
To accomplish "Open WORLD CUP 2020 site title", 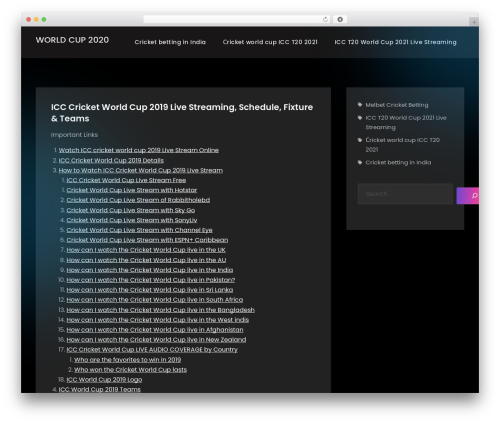I will pyautogui.click(x=72, y=40).
